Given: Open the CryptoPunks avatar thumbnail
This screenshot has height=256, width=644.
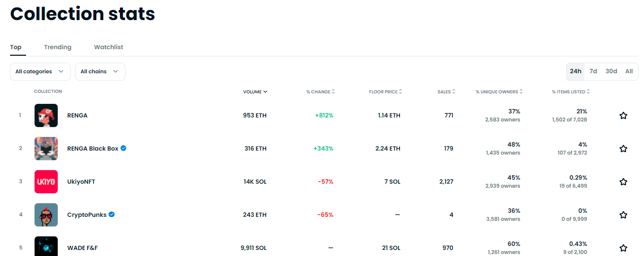Looking at the screenshot, I should (46, 215).
